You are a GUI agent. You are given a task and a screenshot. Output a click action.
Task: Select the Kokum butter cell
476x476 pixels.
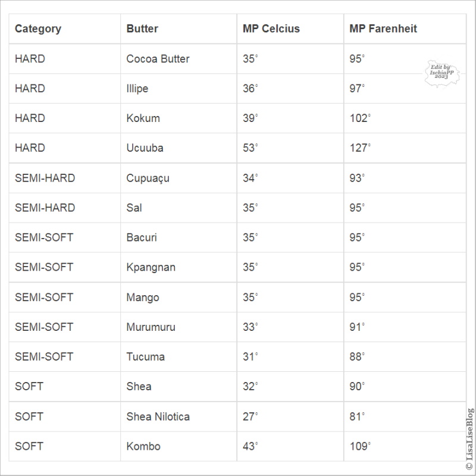[x=143, y=118]
